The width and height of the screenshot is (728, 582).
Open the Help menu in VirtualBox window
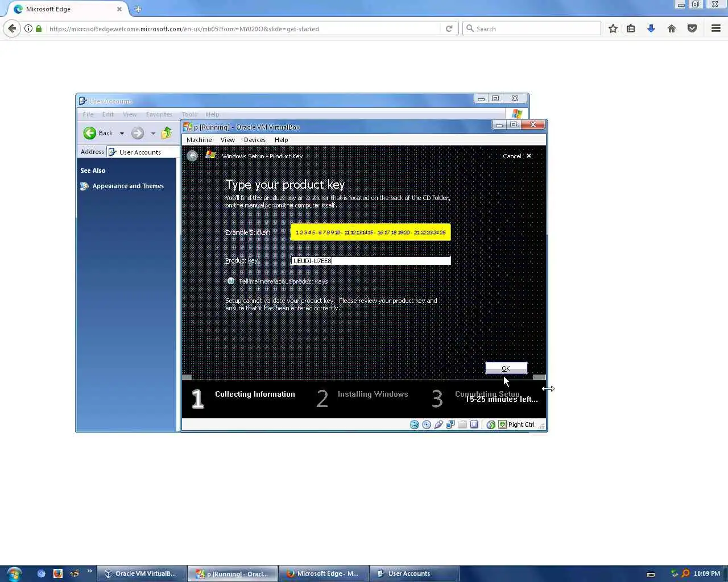coord(282,140)
